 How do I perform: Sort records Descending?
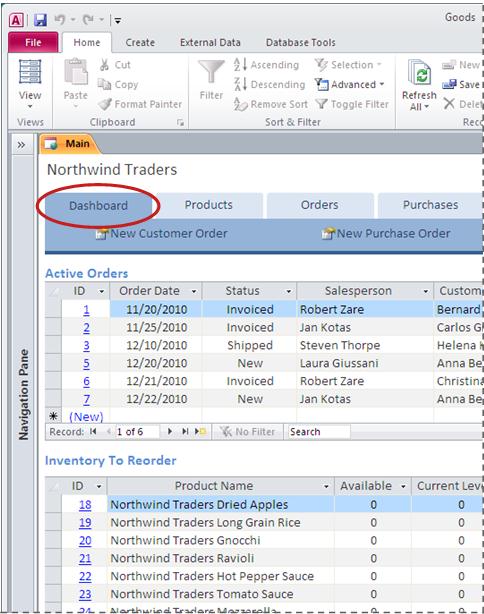(269, 84)
